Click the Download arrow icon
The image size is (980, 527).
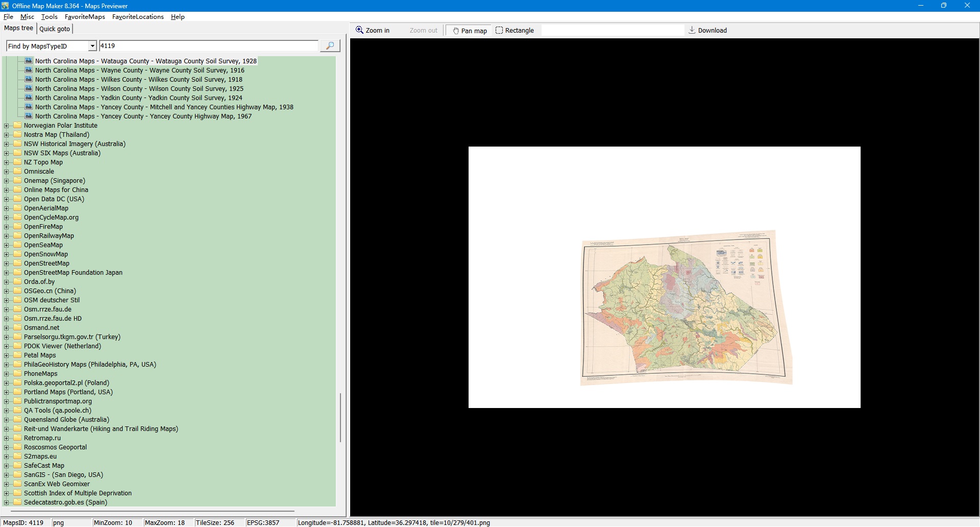[x=692, y=30]
